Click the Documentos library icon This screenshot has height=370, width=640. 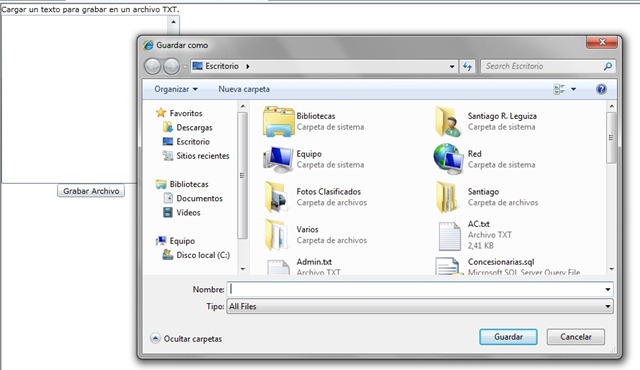168,198
